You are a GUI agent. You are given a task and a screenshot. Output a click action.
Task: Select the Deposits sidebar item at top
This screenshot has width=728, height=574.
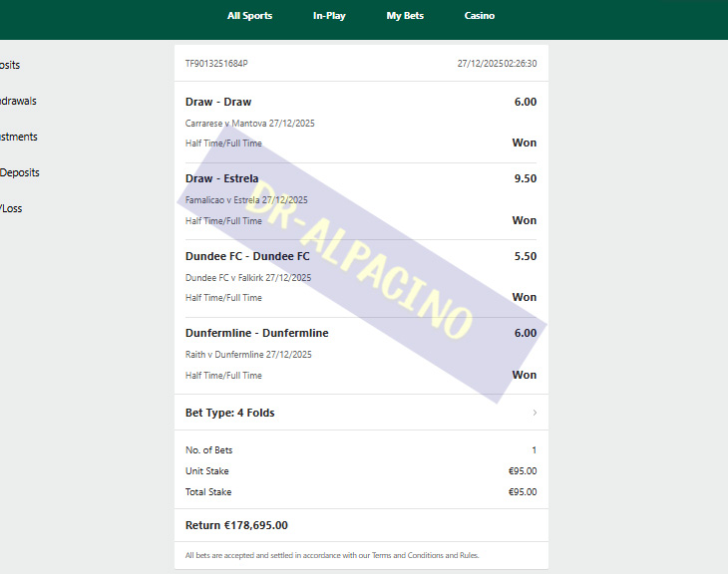10,65
